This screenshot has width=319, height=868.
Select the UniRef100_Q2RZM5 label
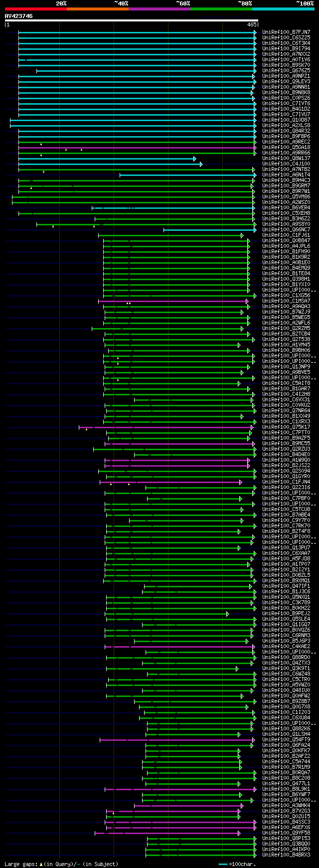[x=286, y=328]
